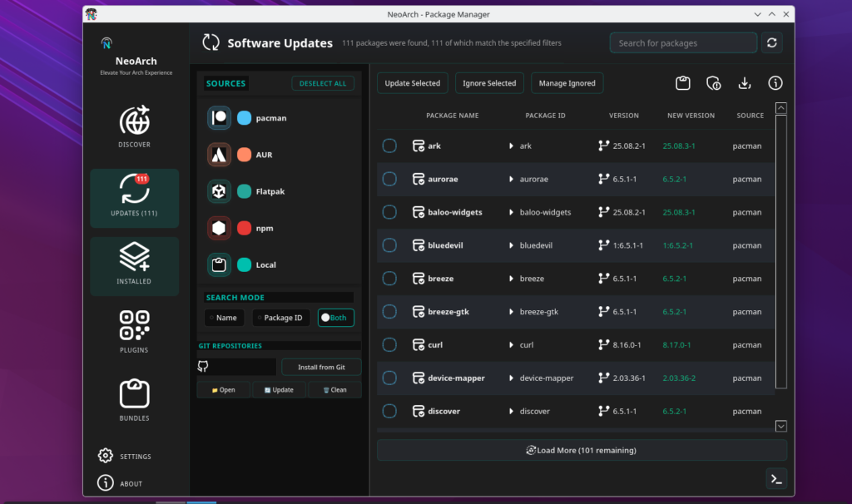Select the Name search mode
The width and height of the screenshot is (852, 504).
pos(224,317)
